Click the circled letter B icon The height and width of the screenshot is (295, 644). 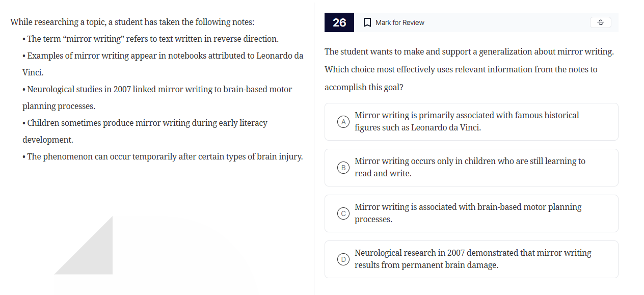tap(343, 167)
